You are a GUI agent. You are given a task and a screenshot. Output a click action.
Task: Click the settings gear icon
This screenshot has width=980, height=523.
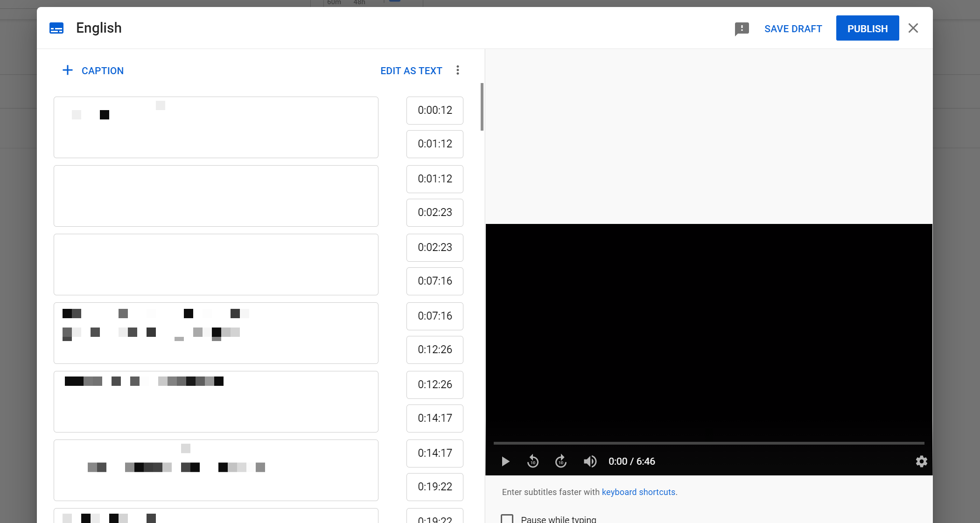tap(920, 461)
